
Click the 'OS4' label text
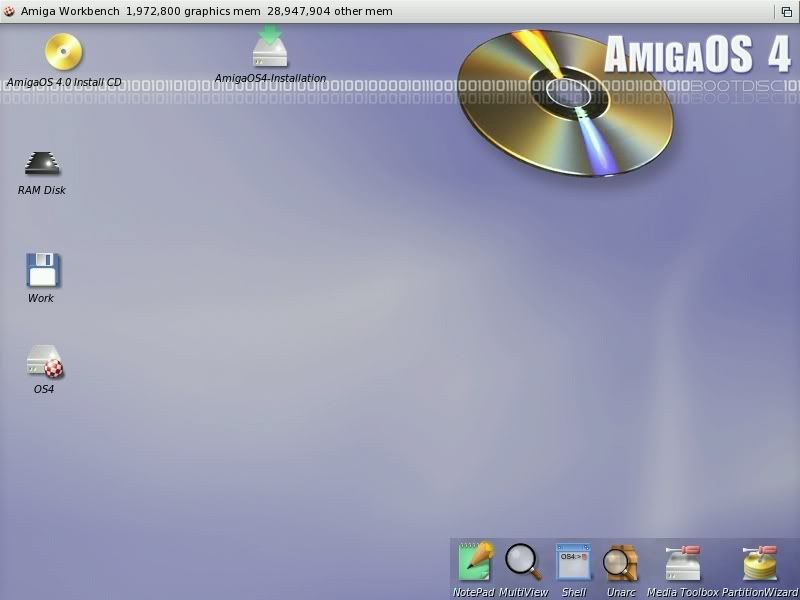pos(44,389)
